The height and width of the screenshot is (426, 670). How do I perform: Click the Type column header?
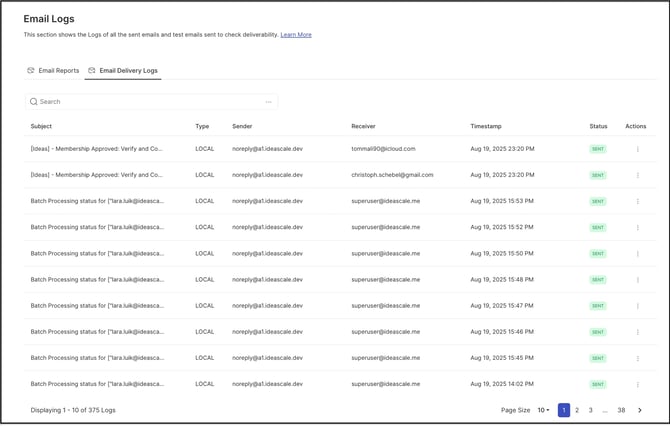click(x=202, y=126)
